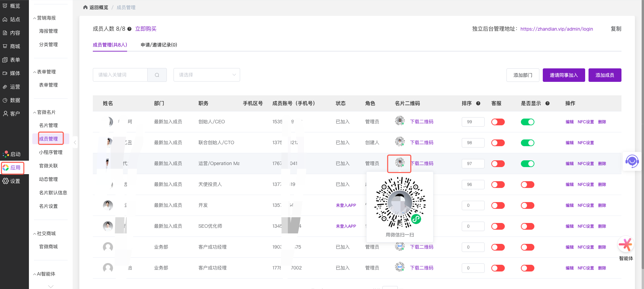The width and height of the screenshot is (644, 289).
Task: Open 设置 gear in left sidebar
Action: 6,181
